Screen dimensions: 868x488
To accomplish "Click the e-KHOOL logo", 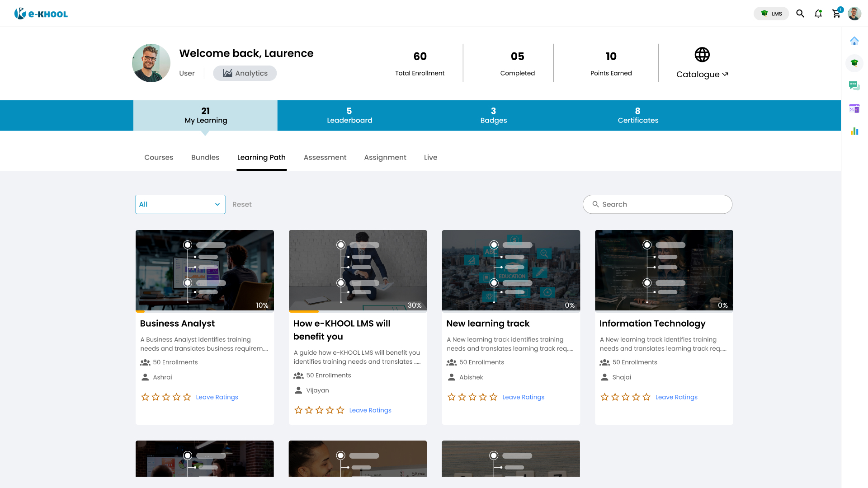I will pos(41,14).
